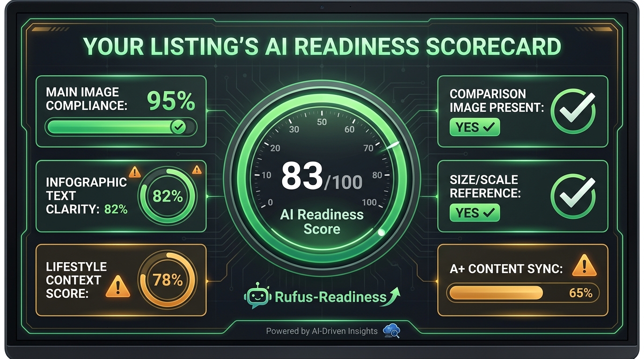Click the Infographic Text Clarity label
Viewport: 644px width, 359px height.
pos(87,196)
